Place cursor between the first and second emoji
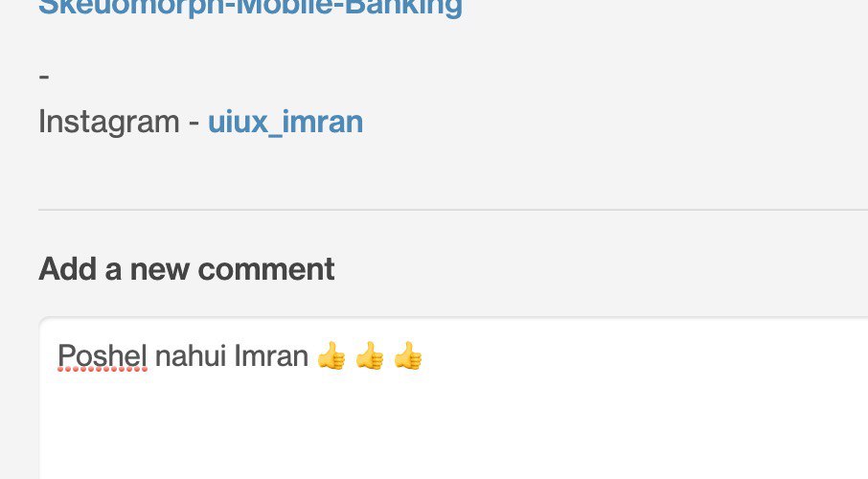Viewport: 868px width, 479px height. [x=351, y=355]
